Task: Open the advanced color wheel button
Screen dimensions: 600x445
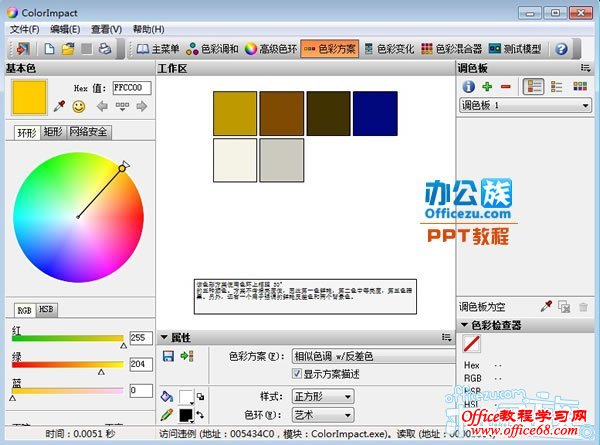Action: point(271,49)
